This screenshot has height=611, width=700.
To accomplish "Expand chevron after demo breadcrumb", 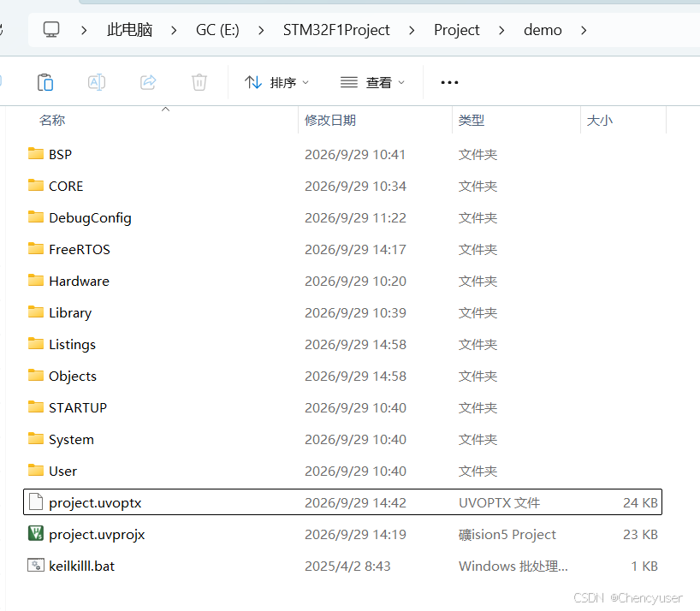I will coord(584,30).
